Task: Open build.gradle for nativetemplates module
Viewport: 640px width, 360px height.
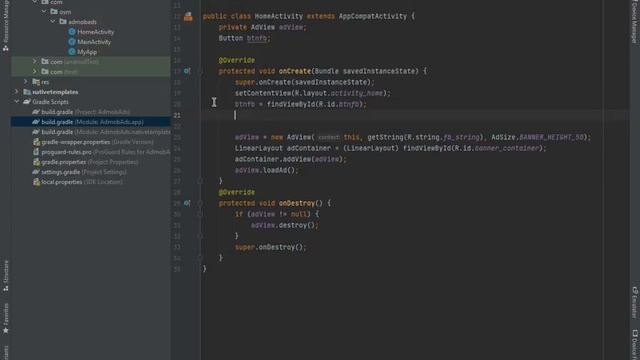Action: [106, 132]
